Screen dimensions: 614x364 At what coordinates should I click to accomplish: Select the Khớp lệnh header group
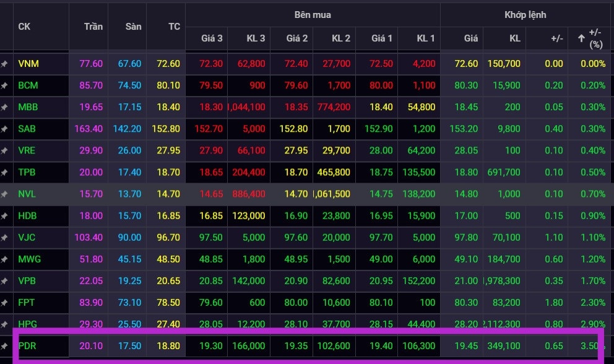(525, 14)
